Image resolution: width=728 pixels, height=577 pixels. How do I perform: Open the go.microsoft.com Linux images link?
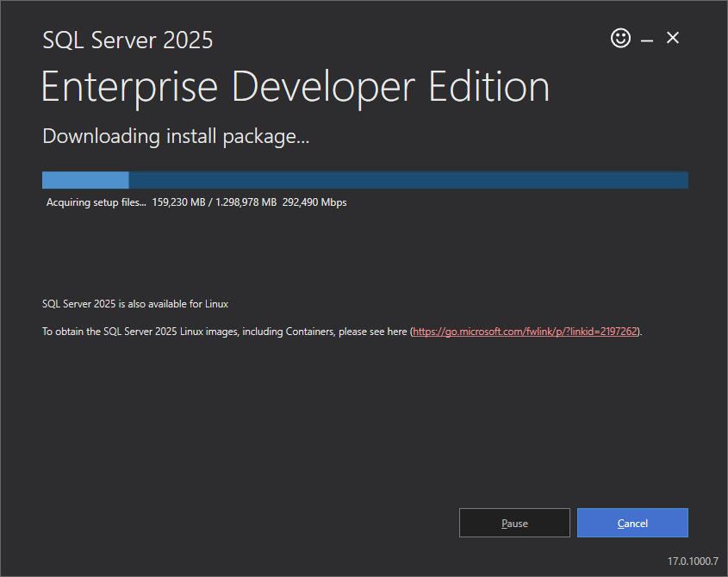click(525, 332)
